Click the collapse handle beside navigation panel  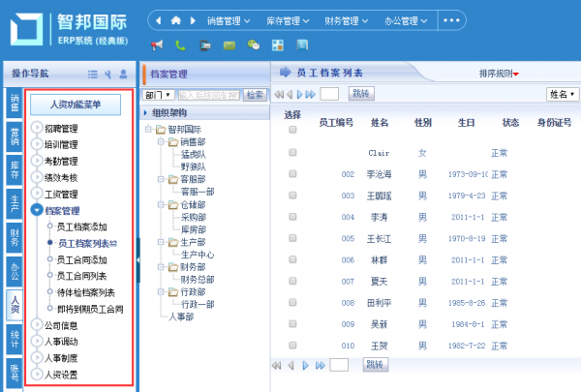138,260
